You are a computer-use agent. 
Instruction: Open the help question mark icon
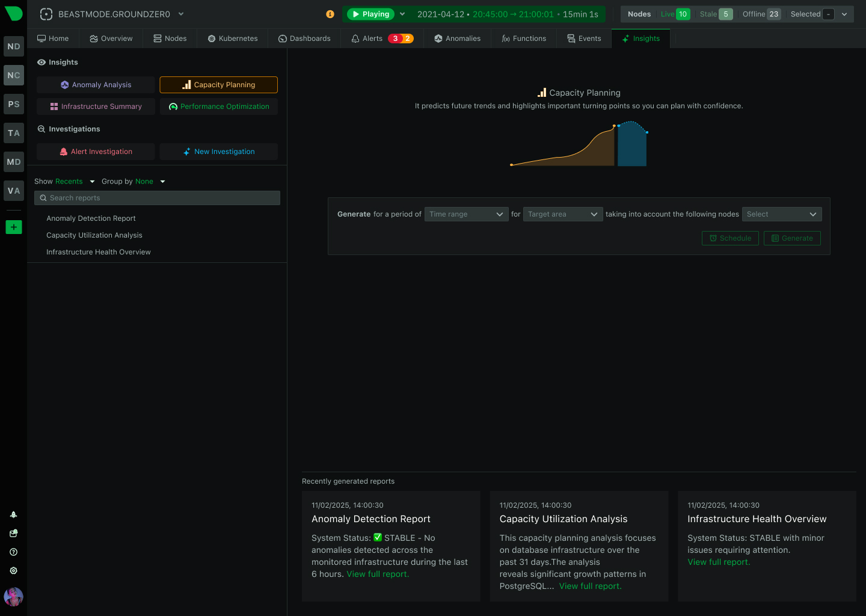[13, 552]
